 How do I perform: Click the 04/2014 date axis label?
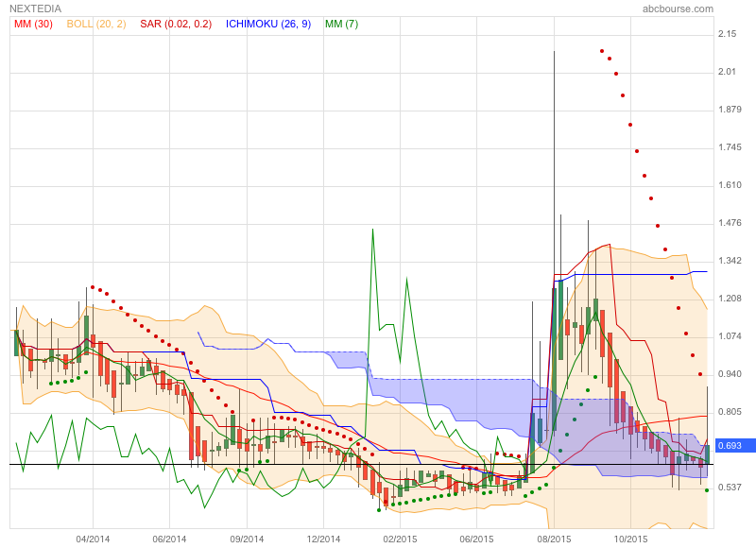pyautogui.click(x=93, y=539)
